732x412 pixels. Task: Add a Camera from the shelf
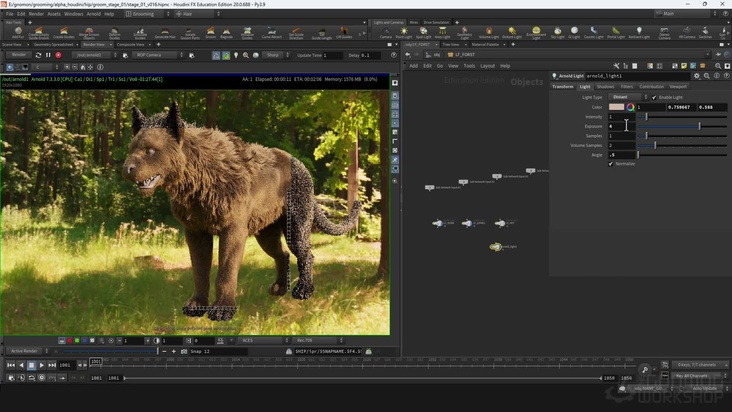(386, 33)
